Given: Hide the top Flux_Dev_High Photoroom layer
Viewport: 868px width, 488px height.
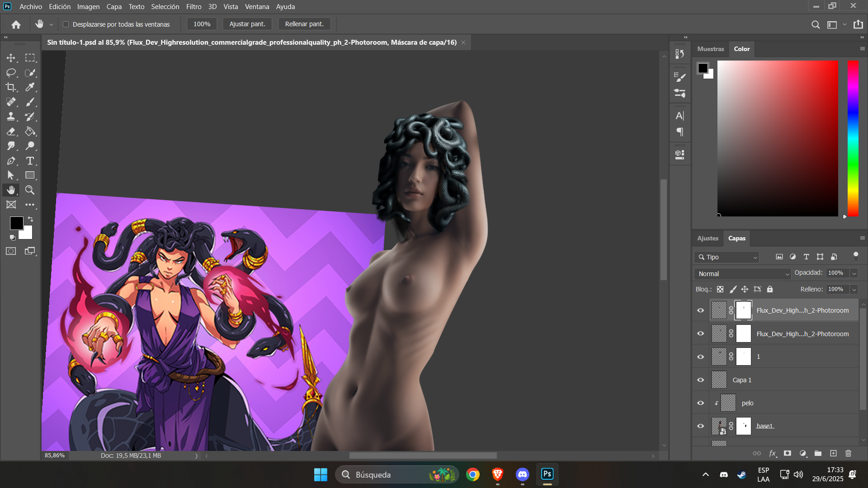Looking at the screenshot, I should (x=701, y=310).
